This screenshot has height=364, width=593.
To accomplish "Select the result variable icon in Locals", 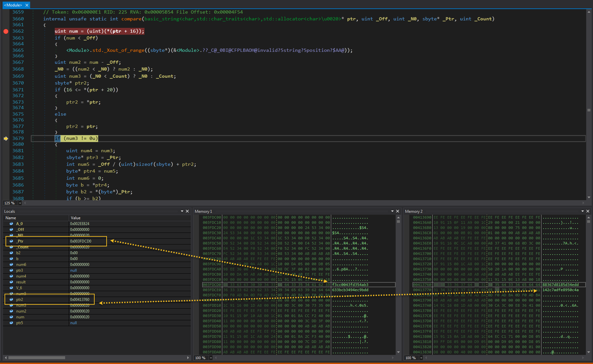I will (11, 282).
